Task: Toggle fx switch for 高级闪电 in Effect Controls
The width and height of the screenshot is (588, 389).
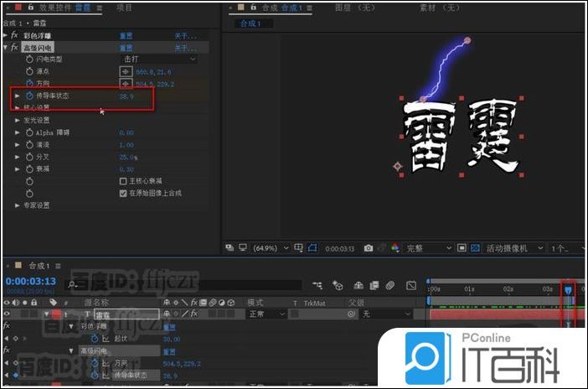Action: (14, 47)
